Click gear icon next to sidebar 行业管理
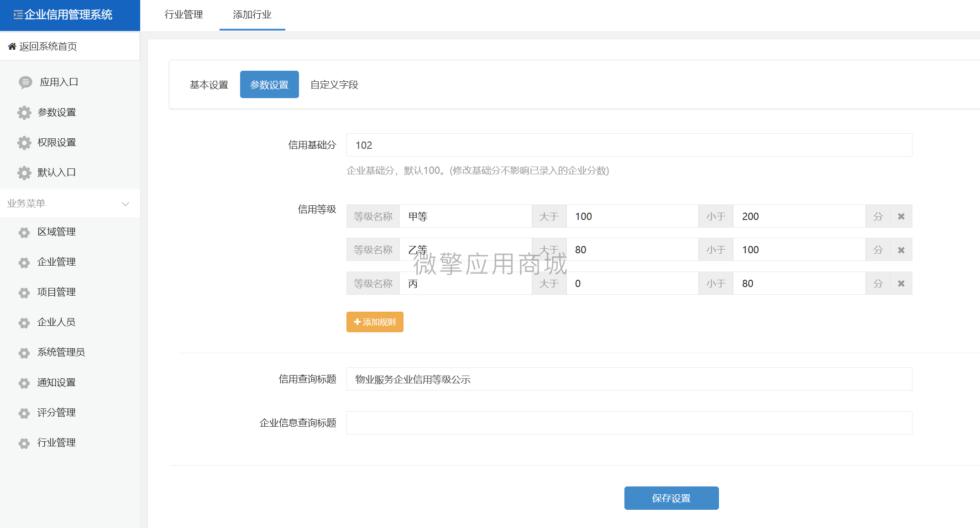 (x=24, y=443)
